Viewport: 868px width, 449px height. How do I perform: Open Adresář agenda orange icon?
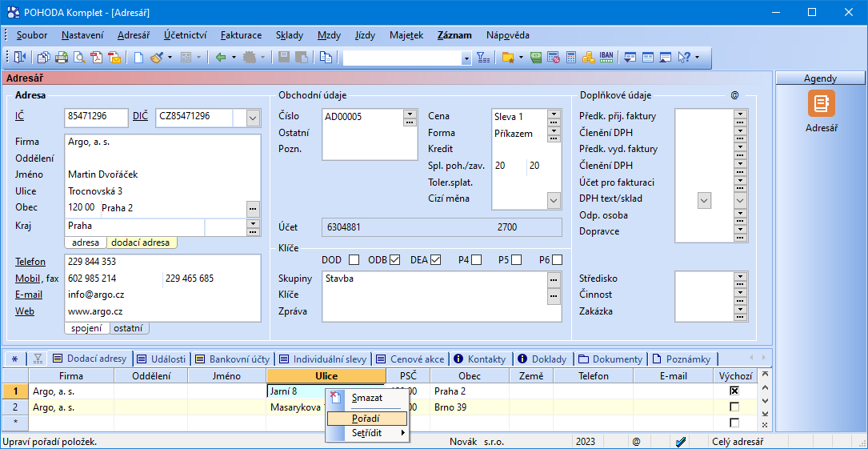point(821,103)
